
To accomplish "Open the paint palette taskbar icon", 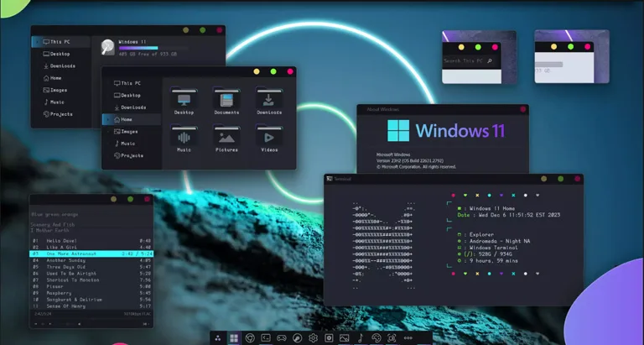I will [377, 338].
